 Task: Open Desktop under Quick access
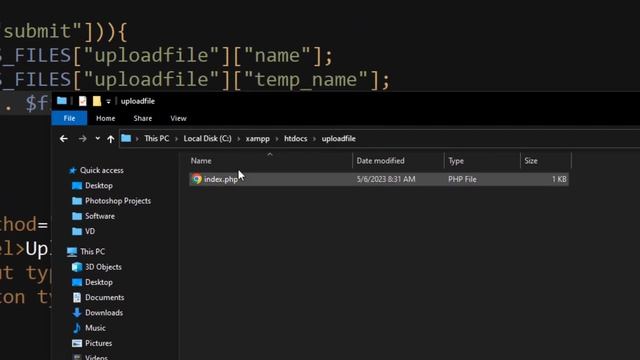point(99,186)
